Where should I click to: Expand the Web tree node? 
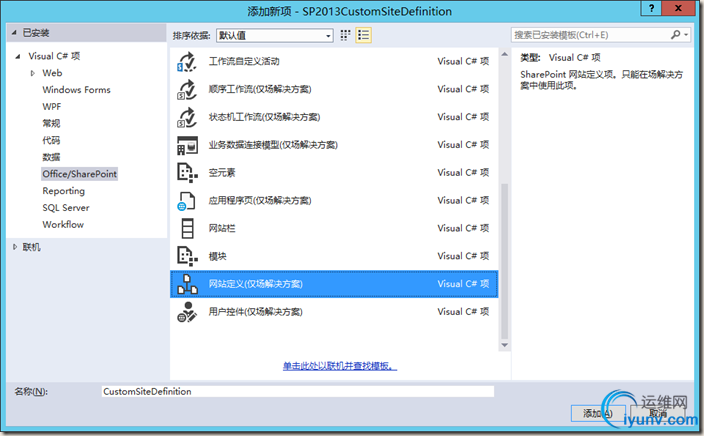click(32, 73)
